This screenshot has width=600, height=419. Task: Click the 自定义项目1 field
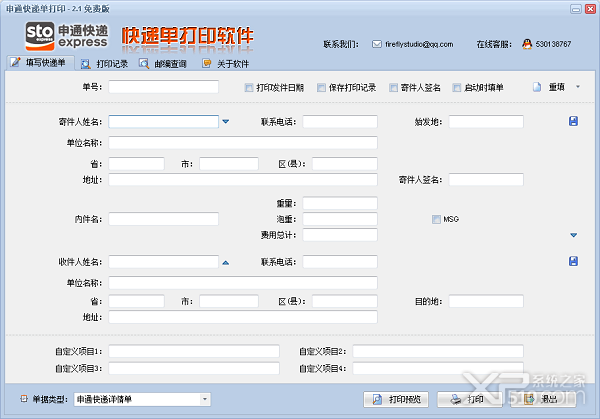(x=194, y=351)
